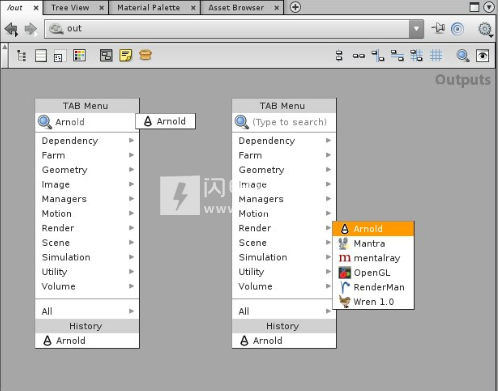
Task: Click the node align hierarchy icon
Action: coord(378,56)
